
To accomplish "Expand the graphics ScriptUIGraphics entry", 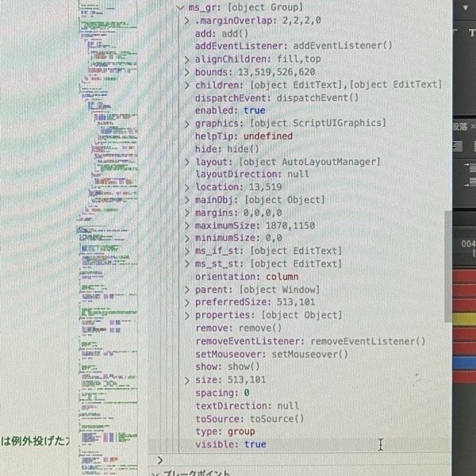I will [187, 124].
